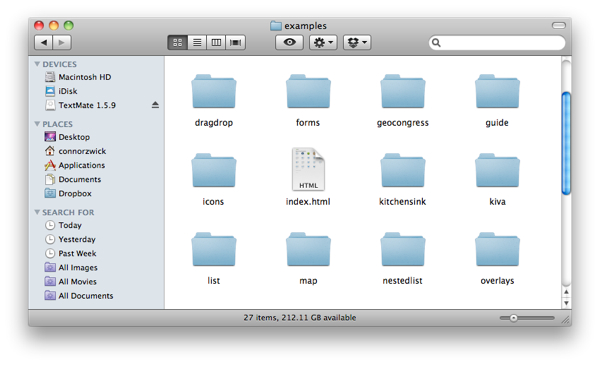Toggle toolbar with the pill button
The height and width of the screenshot is (365, 600).
559,26
